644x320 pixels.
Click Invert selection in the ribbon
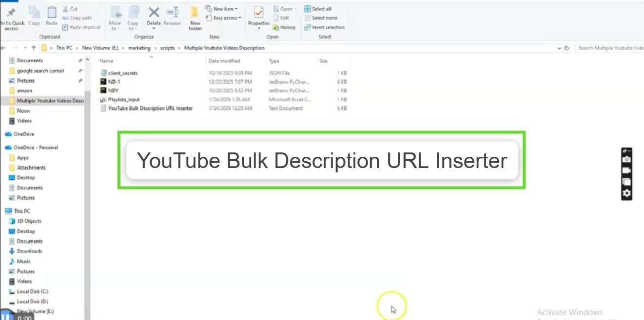click(x=325, y=27)
